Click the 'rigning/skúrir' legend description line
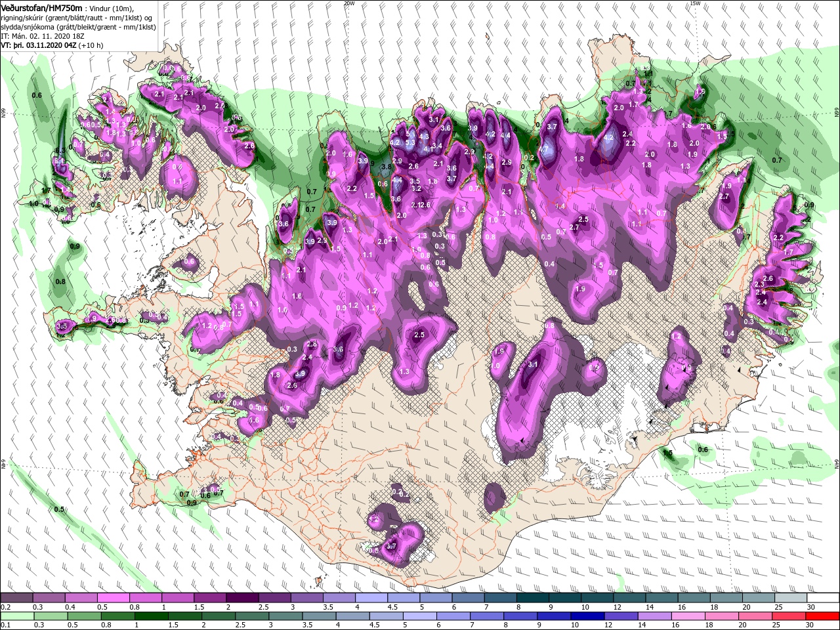 [x=76, y=18]
